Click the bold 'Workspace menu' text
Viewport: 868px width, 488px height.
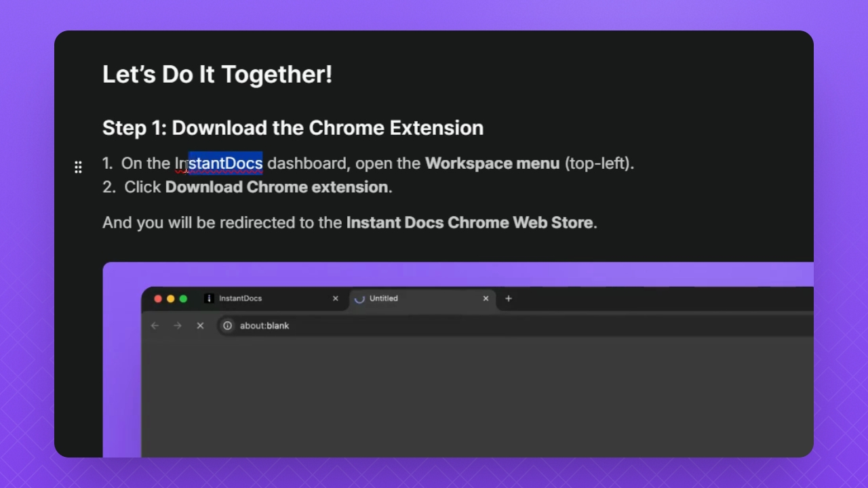coord(492,163)
